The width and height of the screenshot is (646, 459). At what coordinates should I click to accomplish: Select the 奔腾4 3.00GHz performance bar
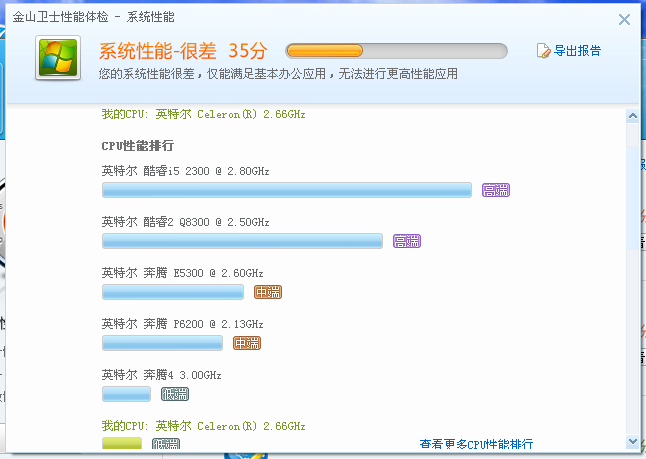126,394
